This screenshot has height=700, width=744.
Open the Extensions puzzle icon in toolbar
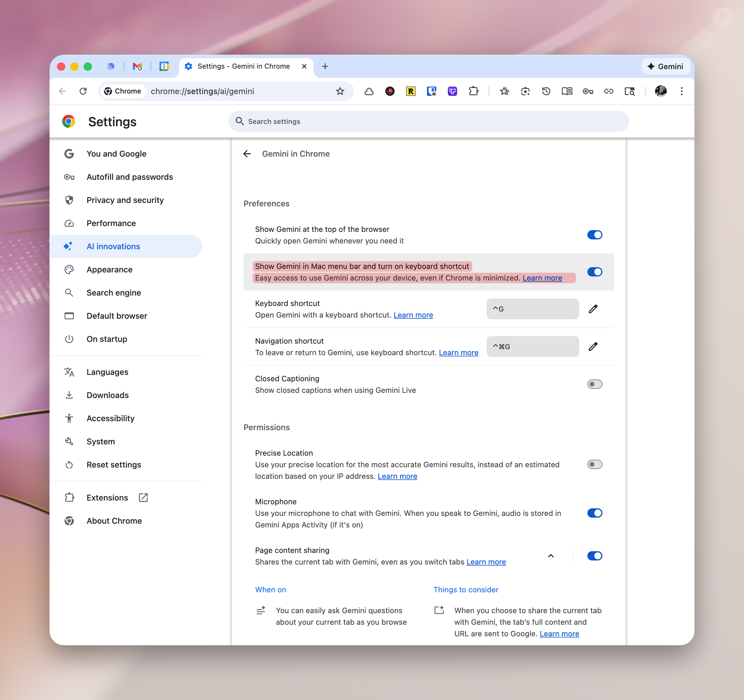click(473, 91)
